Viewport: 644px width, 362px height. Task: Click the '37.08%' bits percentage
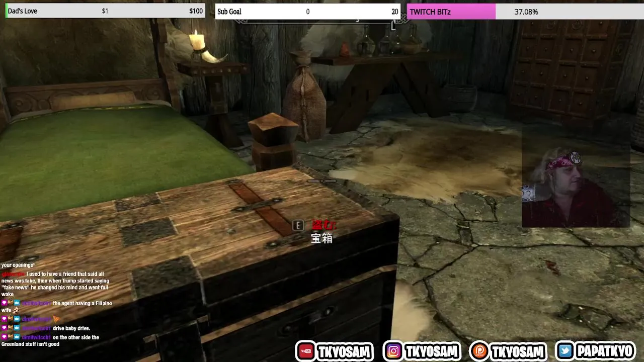pyautogui.click(x=526, y=12)
